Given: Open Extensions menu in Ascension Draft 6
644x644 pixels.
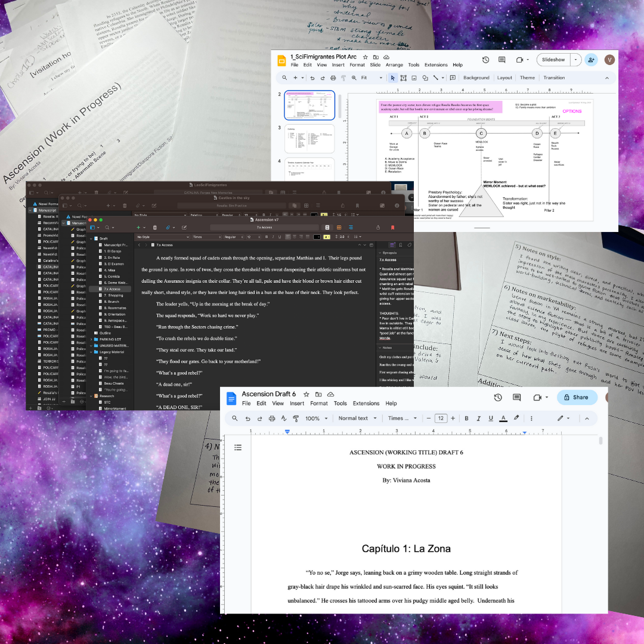Looking at the screenshot, I should click(x=366, y=403).
